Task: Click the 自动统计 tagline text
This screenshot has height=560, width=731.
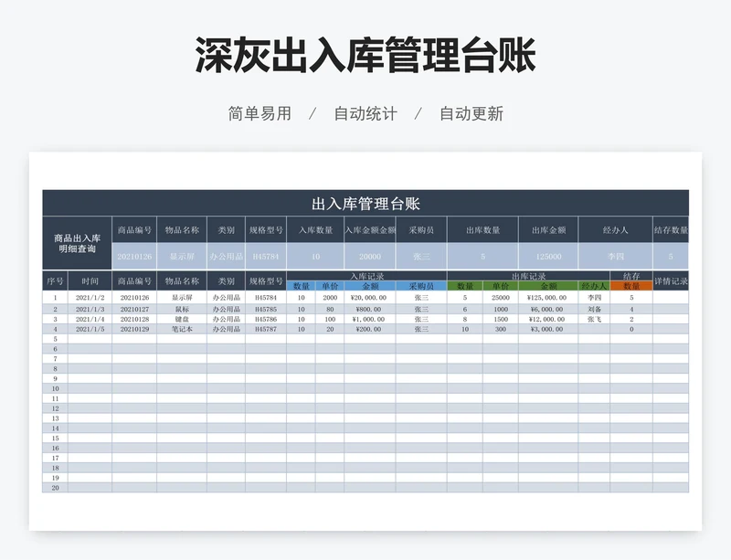Action: 365,113
